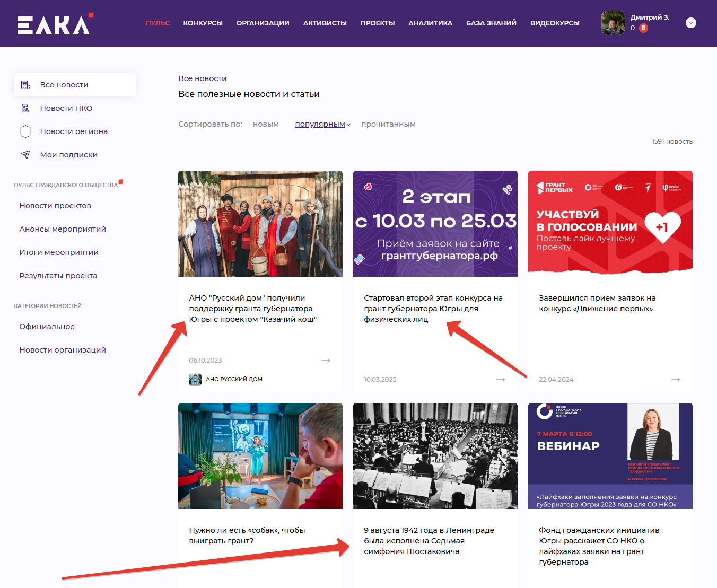
Task: Open 'Анонсы мероприятий' sidebar link
Action: (63, 229)
